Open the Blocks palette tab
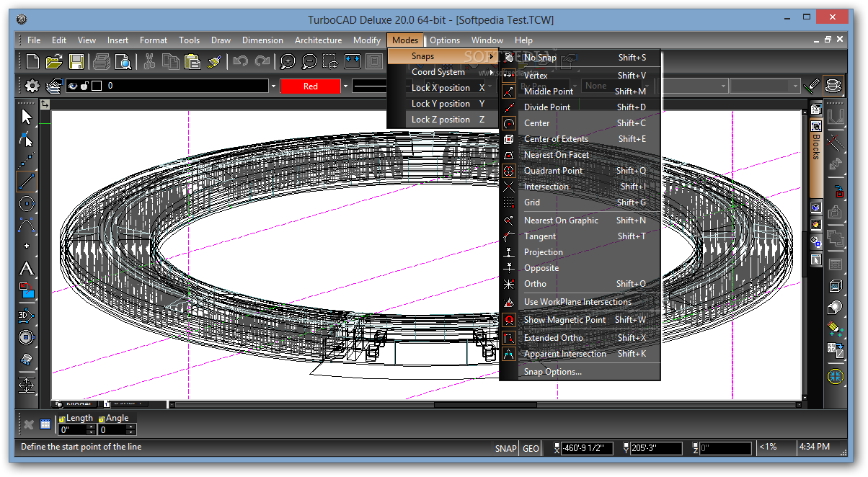 [x=816, y=158]
